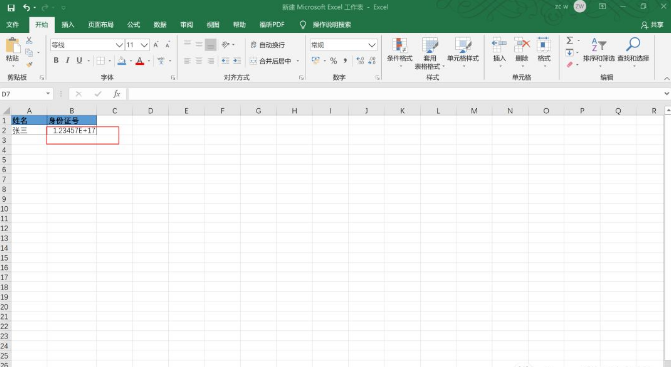Toggle middle align button
The image size is (671, 367).
[x=199, y=44]
